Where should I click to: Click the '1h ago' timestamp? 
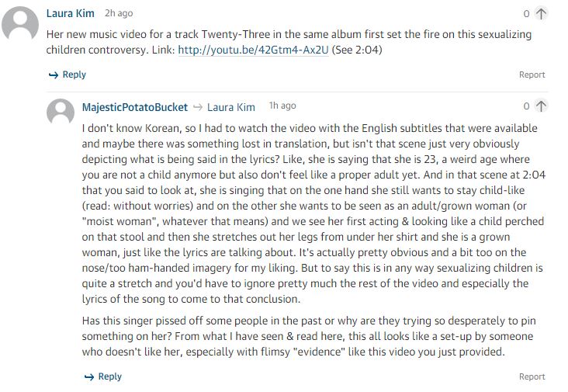click(x=282, y=106)
